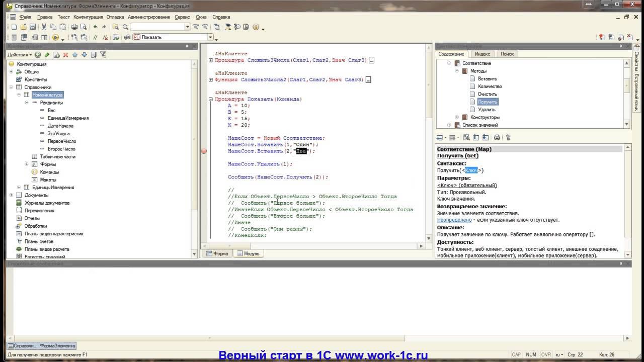This screenshot has width=644, height=362.
Task: Click the <Ключ> (обязательный) parameter link
Action: tap(467, 185)
